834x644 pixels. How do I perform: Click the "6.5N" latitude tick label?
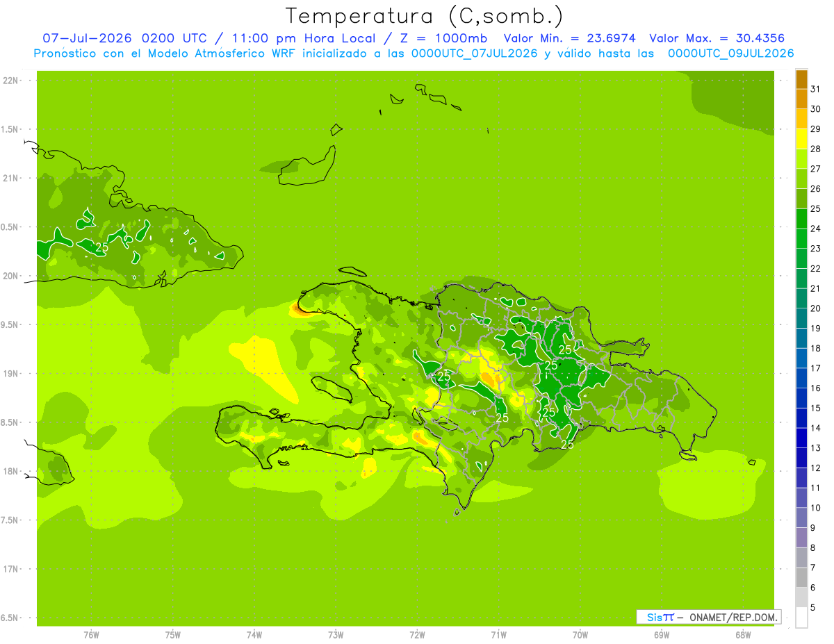click(x=10, y=618)
